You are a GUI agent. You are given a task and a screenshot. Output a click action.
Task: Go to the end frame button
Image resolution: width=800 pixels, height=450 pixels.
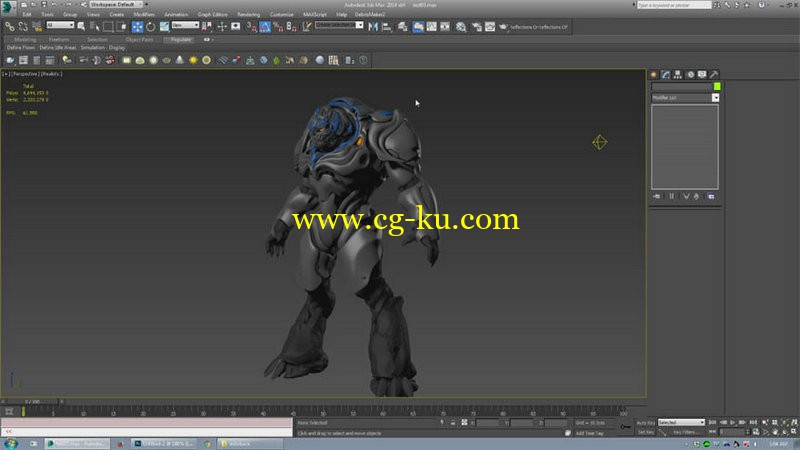[x=753, y=422]
